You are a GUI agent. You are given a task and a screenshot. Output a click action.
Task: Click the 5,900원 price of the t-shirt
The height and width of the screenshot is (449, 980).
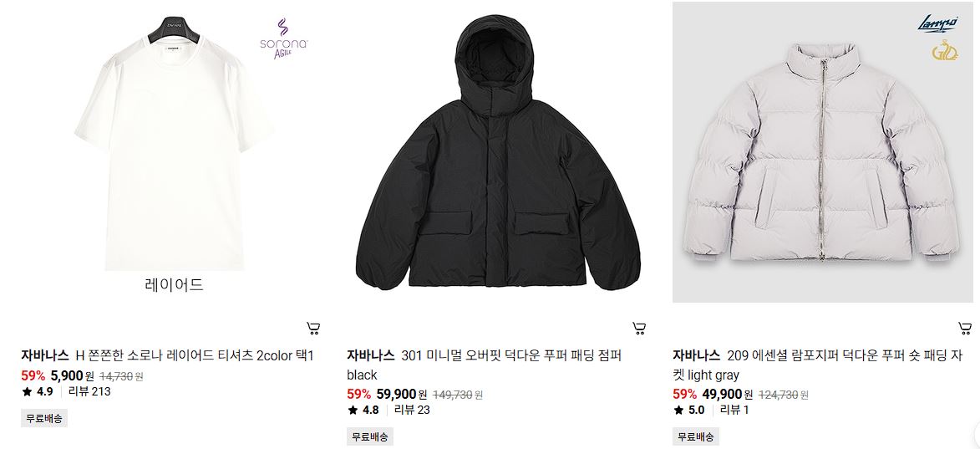point(72,376)
